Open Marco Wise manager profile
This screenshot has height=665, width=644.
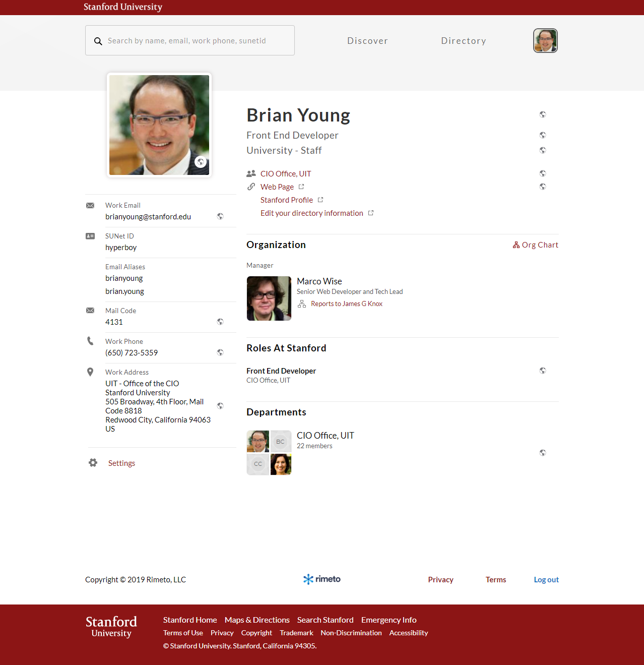click(x=319, y=281)
